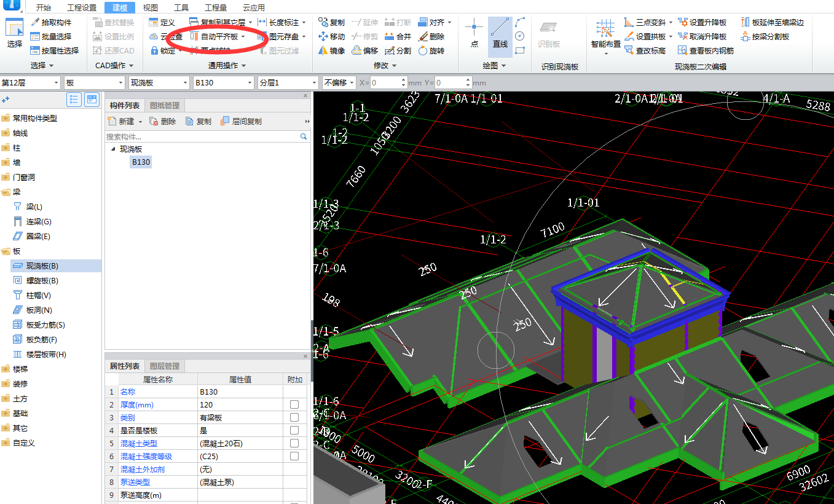Tick the 附加 checkbox for 是否是楼板 row
This screenshot has height=504, width=834.
coord(294,430)
